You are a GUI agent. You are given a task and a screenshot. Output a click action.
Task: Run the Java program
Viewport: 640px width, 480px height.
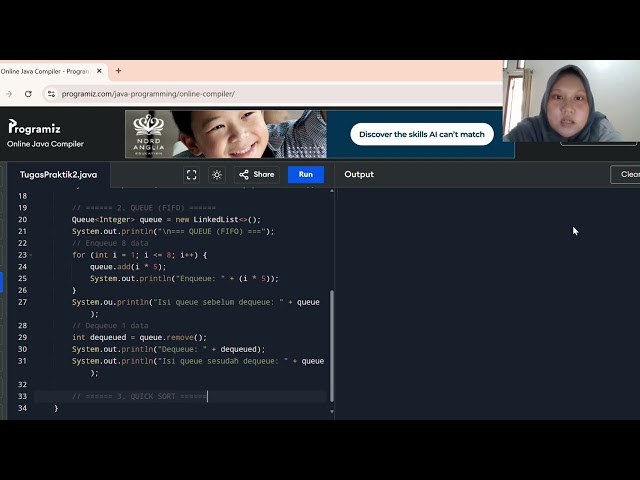click(x=306, y=175)
